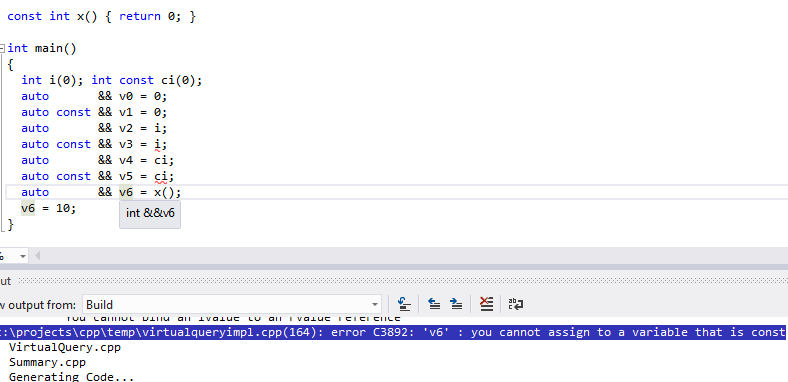788x382 pixels.
Task: Click the horizontal scrollbar left arrow
Action: point(37,256)
